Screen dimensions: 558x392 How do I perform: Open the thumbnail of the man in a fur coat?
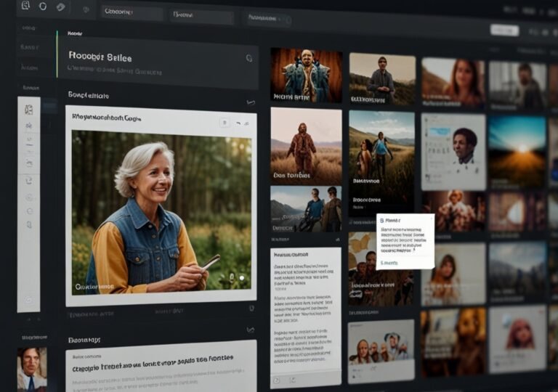(x=307, y=75)
